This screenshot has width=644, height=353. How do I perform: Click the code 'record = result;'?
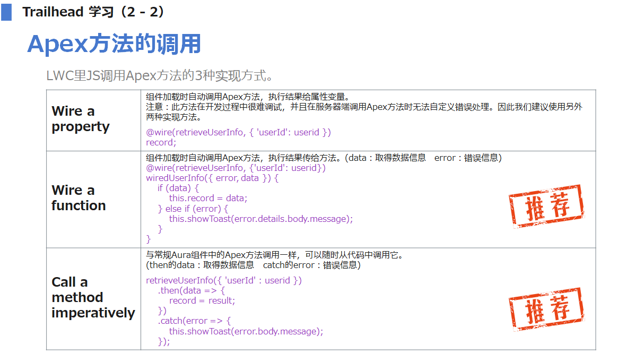(x=202, y=300)
